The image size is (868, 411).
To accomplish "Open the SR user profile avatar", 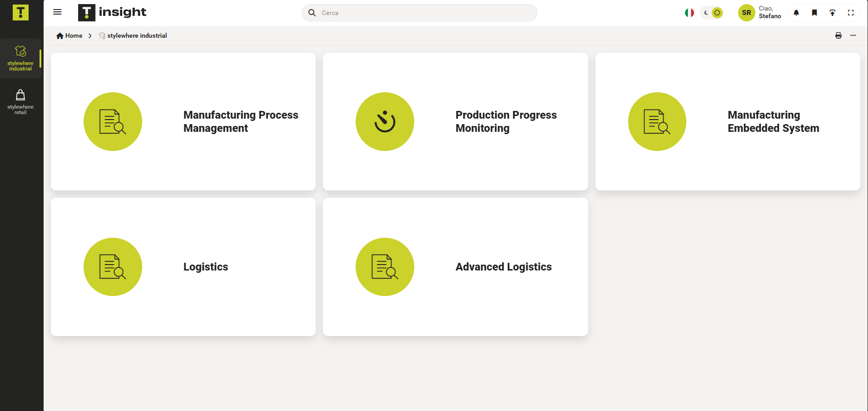I will 746,13.
